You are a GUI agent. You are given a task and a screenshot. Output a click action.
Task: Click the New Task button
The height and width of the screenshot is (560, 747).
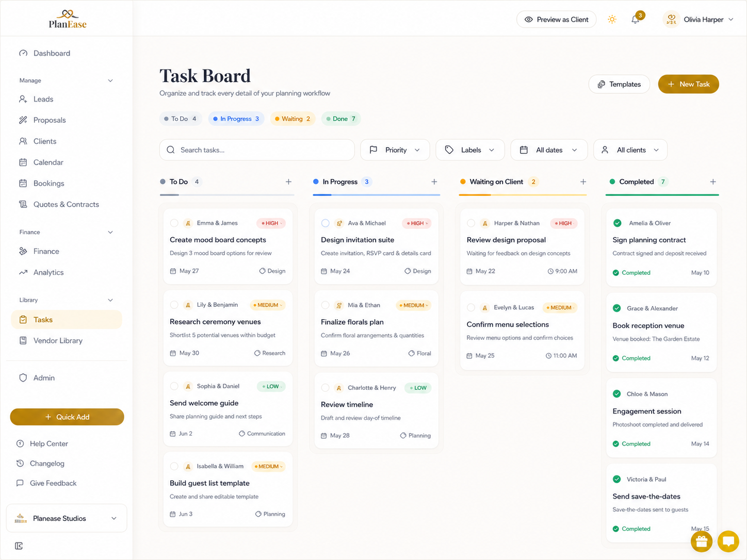point(689,84)
